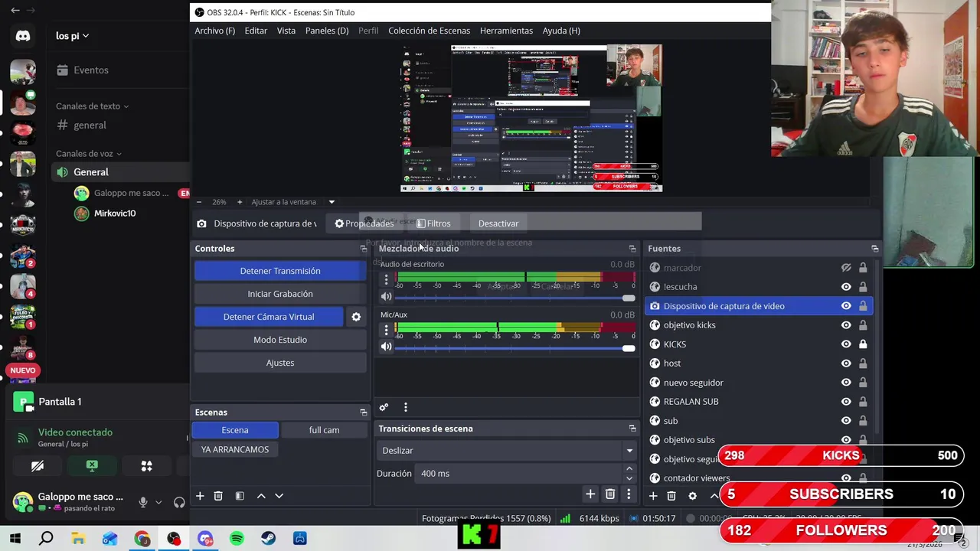Viewport: 980px width, 551px height.
Task: Open source properties gear in Fuentes
Action: [x=693, y=496]
